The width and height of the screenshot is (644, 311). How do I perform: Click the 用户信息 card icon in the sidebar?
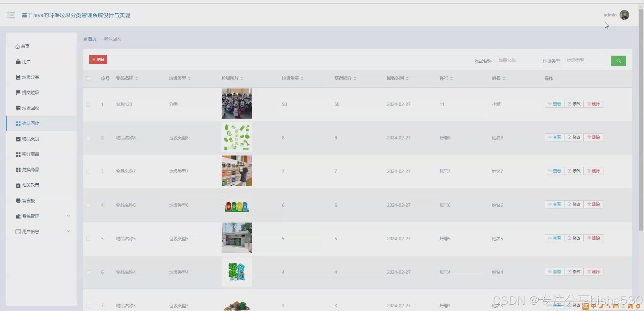(18, 232)
